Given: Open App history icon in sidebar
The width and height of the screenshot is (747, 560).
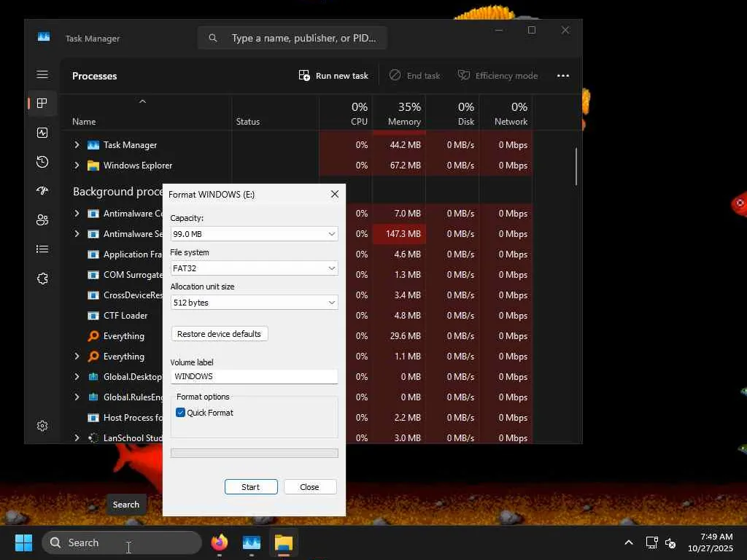Looking at the screenshot, I should pos(42,162).
